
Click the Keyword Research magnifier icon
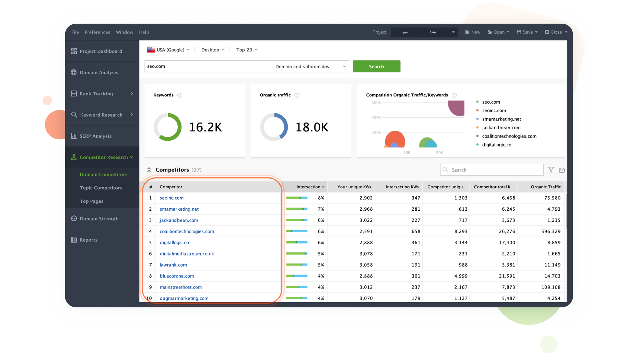tap(74, 115)
